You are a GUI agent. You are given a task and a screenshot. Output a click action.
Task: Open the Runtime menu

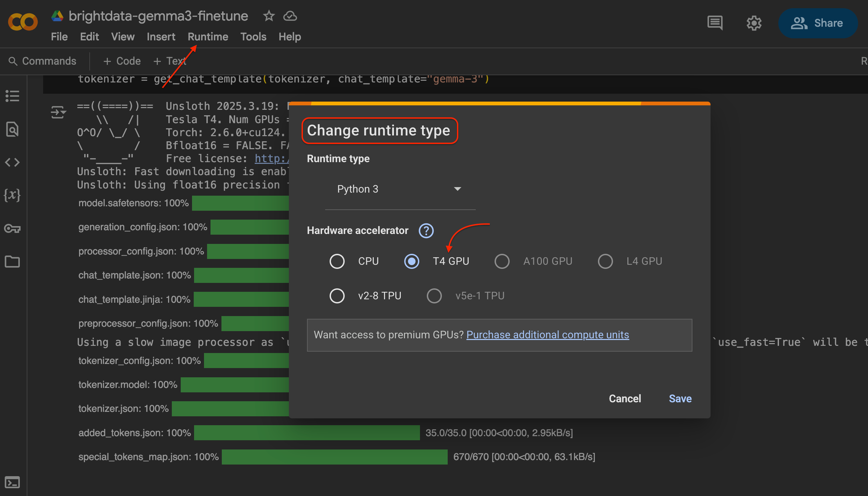tap(208, 37)
